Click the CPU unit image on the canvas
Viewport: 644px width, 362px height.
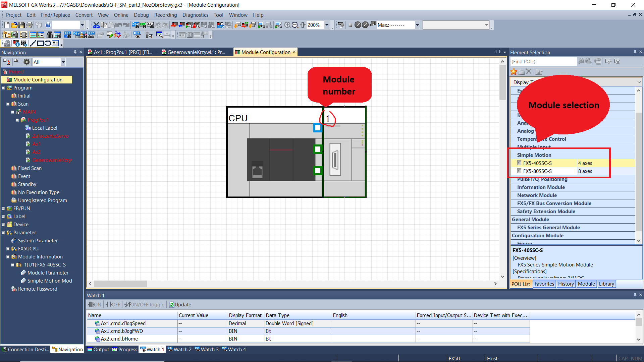275,160
